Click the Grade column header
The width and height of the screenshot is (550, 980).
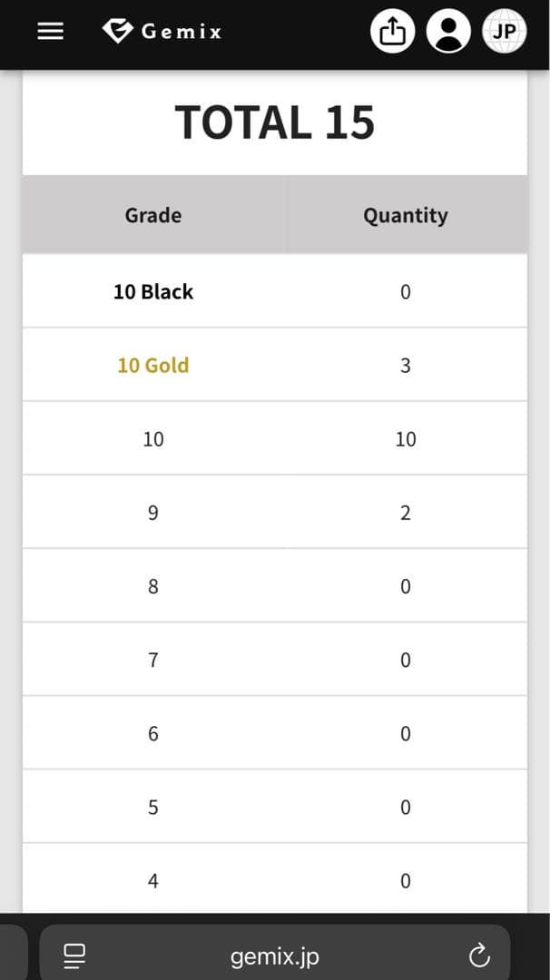tap(152, 215)
